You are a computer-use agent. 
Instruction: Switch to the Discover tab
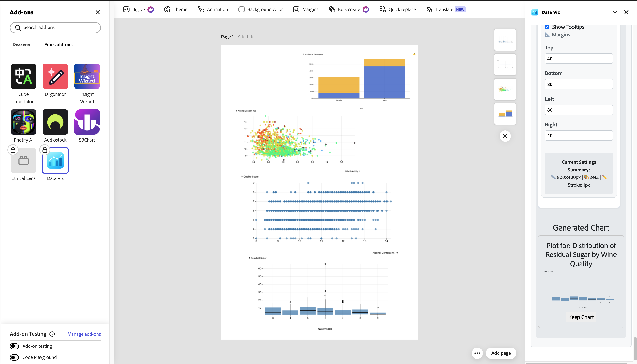click(21, 44)
